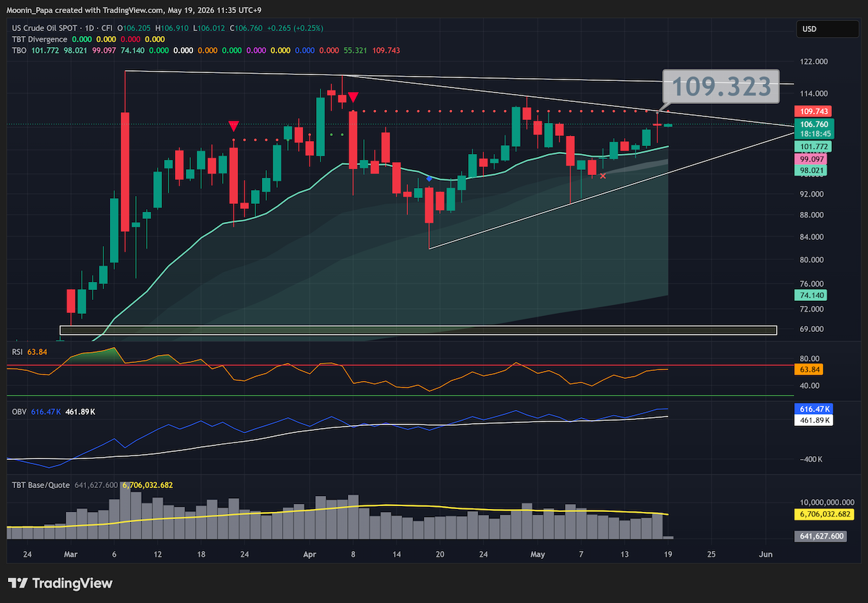Click the 74.140 price axis tag
Viewport: 868px width, 603px height.
click(810, 295)
